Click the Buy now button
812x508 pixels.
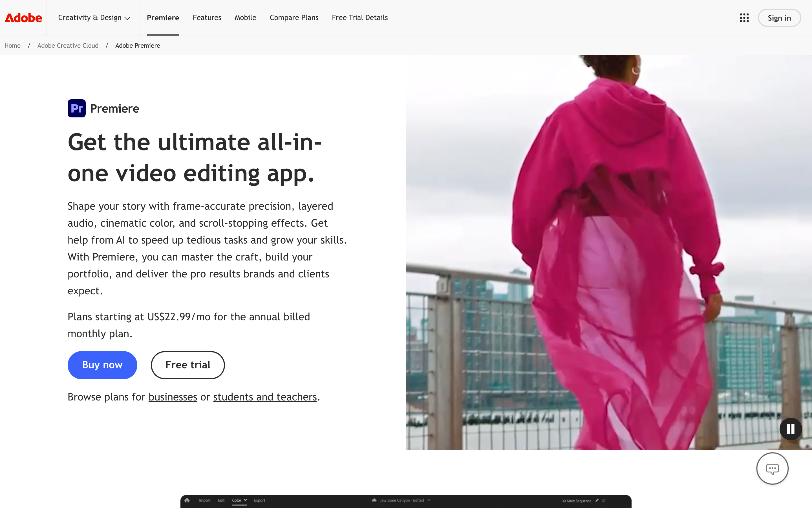[102, 365]
